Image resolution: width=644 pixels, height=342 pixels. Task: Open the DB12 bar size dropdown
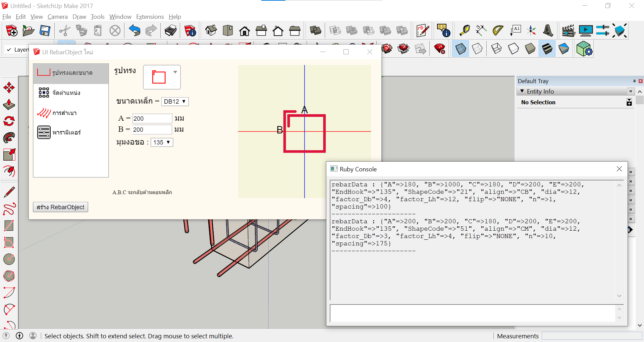click(x=175, y=102)
